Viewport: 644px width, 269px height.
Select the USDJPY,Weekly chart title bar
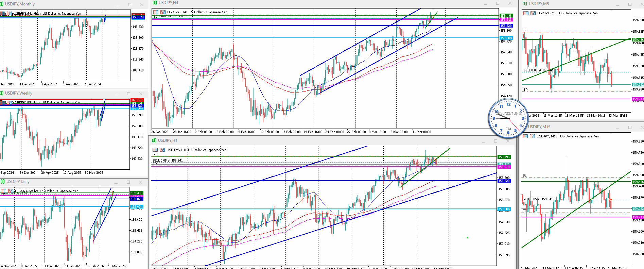(x=51, y=93)
